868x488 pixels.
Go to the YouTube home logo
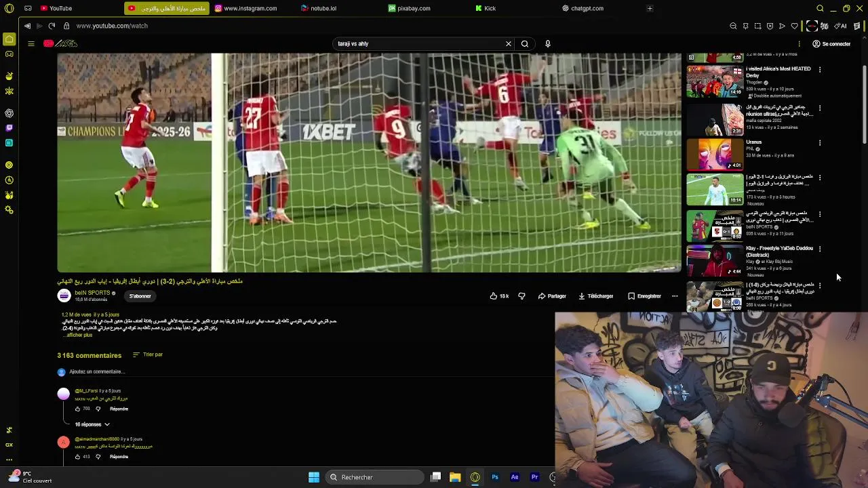coord(61,43)
